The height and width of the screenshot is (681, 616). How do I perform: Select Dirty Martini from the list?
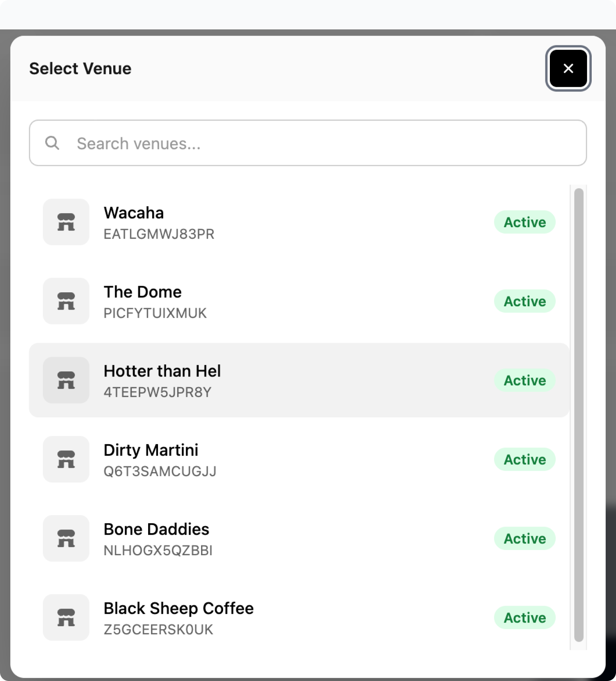pos(151,450)
